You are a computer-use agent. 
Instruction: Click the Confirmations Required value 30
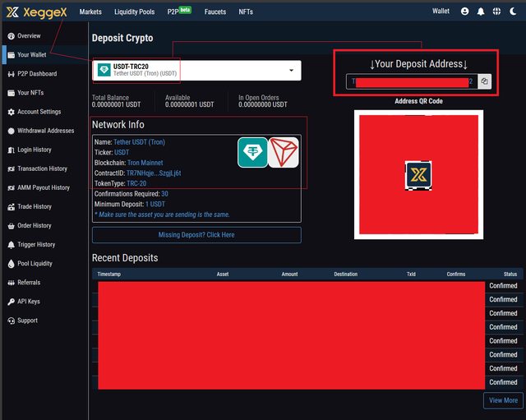tap(164, 194)
